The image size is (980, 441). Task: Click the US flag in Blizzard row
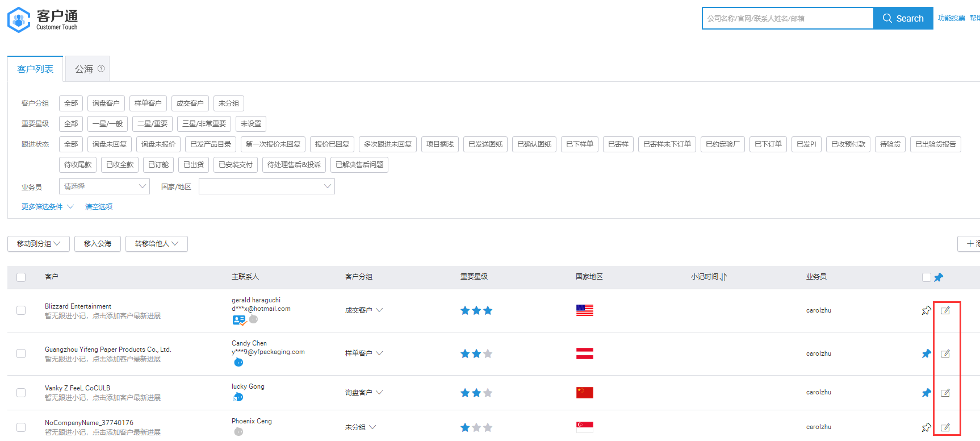tap(585, 310)
